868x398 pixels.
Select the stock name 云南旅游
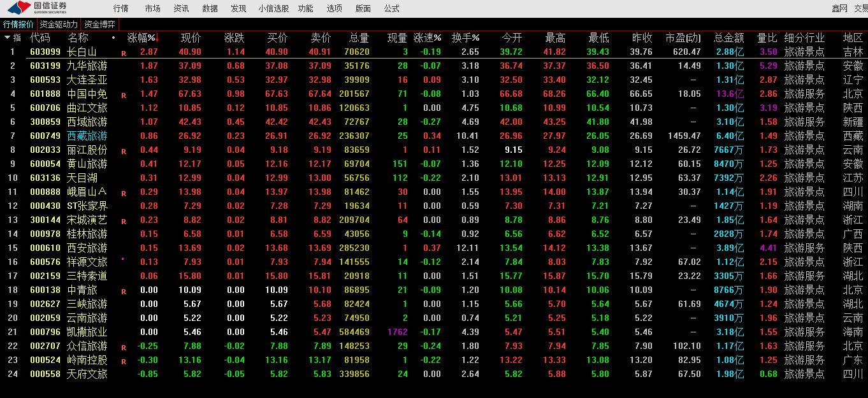coord(87,318)
